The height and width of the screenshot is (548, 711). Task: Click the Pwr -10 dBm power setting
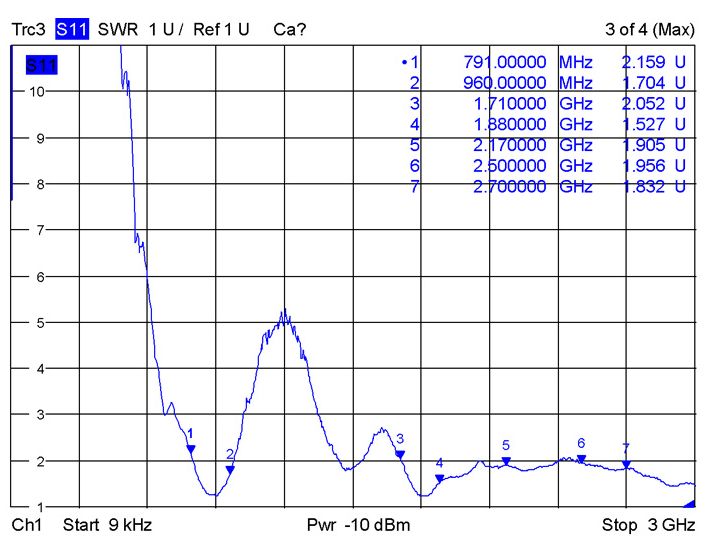[x=358, y=525]
